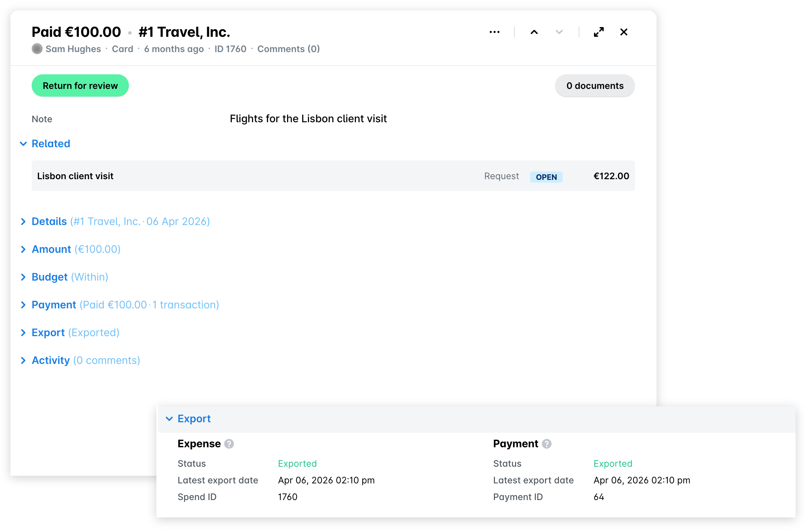This screenshot has height=532, width=806.
Task: Click the ID 1760 text
Action: pos(230,49)
